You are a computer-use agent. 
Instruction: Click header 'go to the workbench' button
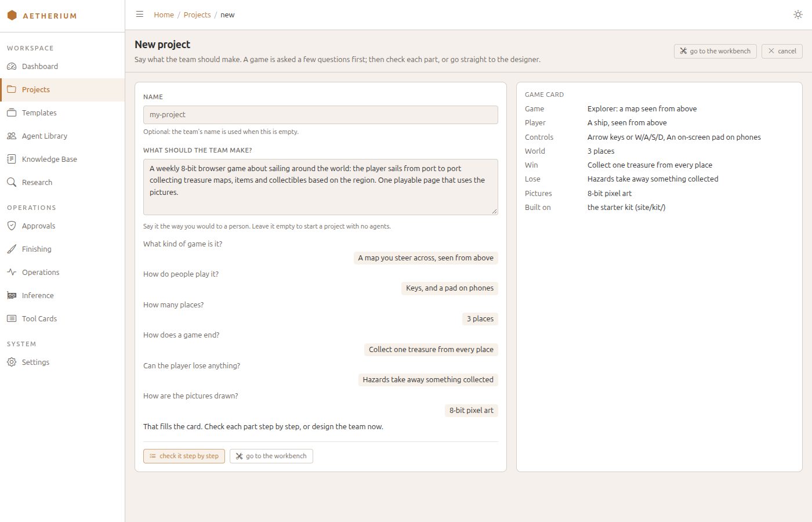pos(715,51)
